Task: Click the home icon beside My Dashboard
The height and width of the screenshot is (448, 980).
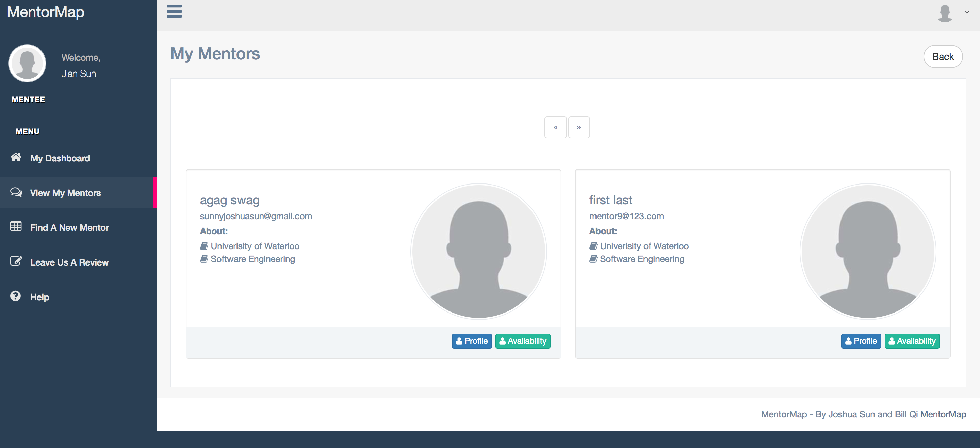Action: coord(16,157)
